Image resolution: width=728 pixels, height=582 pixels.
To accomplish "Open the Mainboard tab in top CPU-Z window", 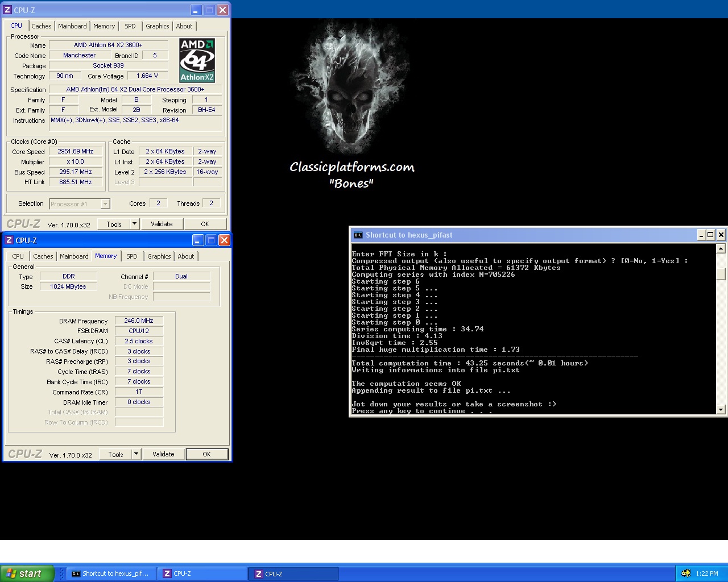I will click(72, 26).
